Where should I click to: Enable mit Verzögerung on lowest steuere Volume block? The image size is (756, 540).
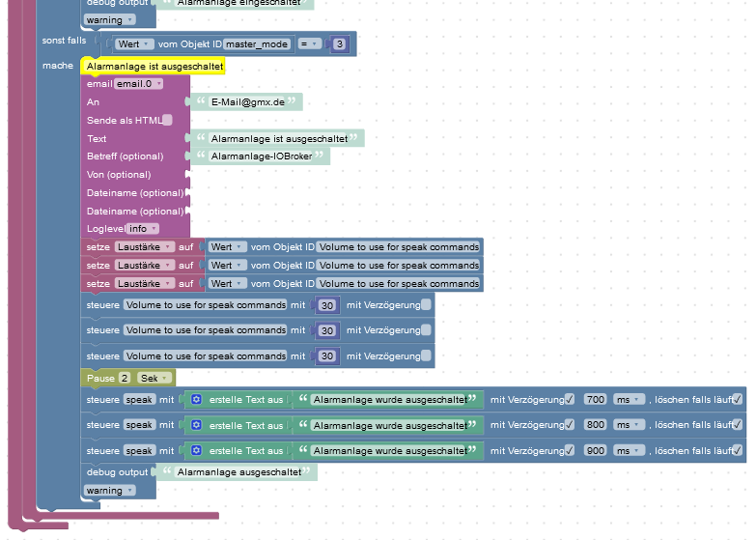(426, 356)
